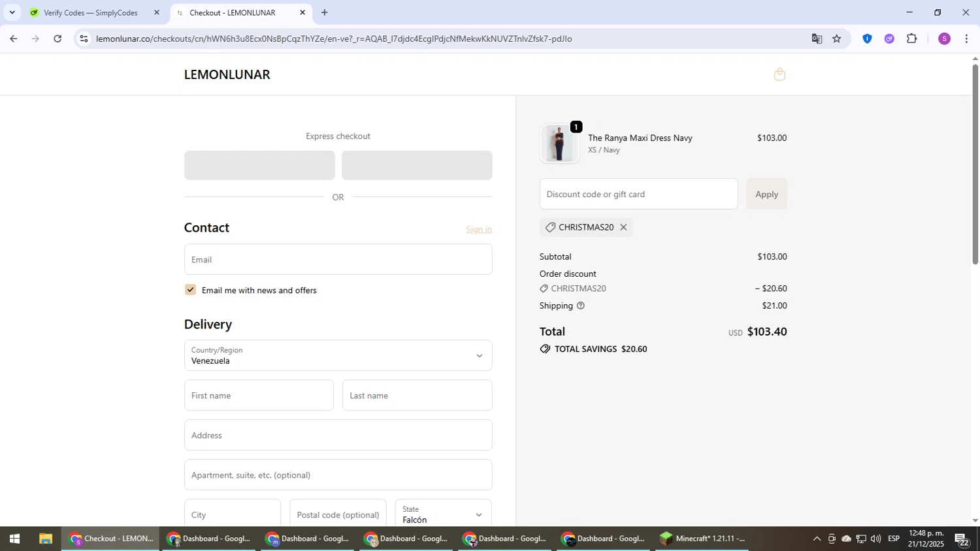Focus the First name field

(x=259, y=395)
